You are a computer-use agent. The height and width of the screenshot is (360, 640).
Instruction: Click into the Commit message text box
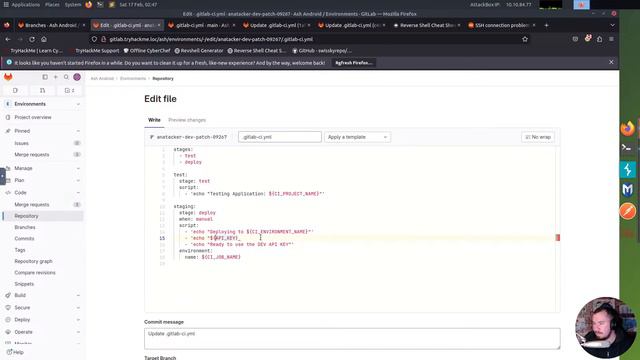pyautogui.click(x=352, y=338)
